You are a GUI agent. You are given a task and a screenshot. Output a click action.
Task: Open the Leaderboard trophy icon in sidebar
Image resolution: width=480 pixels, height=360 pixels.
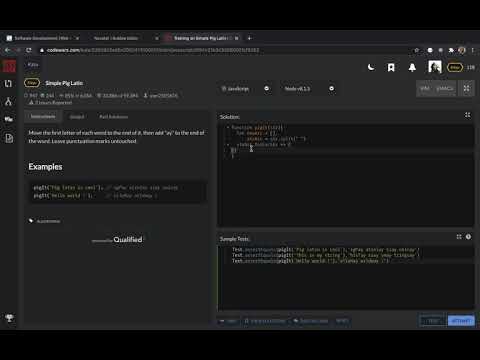(x=9, y=318)
